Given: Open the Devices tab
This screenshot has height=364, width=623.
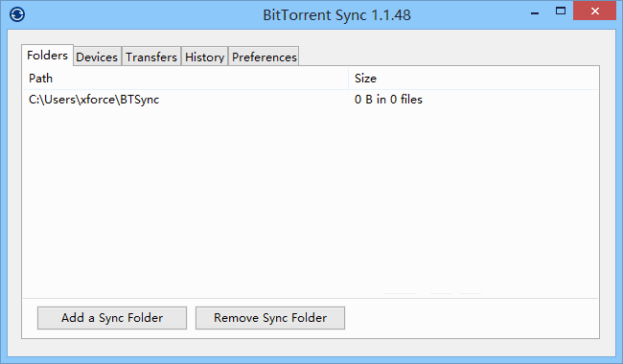Looking at the screenshot, I should pyautogui.click(x=97, y=57).
